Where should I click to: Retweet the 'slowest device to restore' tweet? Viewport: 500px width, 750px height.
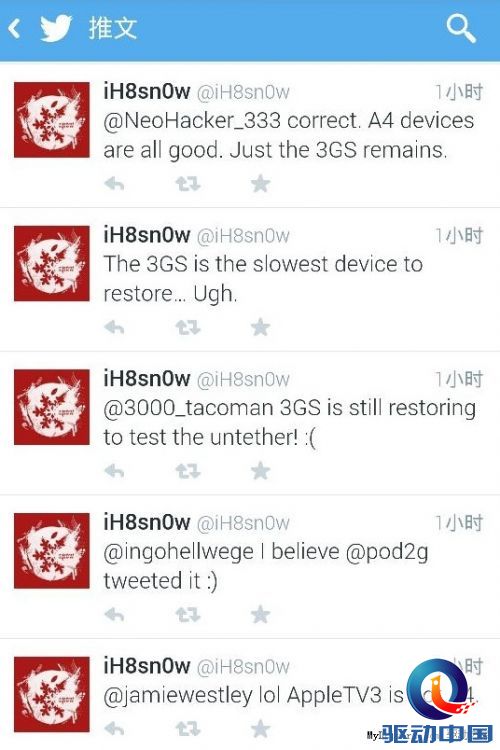pyautogui.click(x=188, y=328)
